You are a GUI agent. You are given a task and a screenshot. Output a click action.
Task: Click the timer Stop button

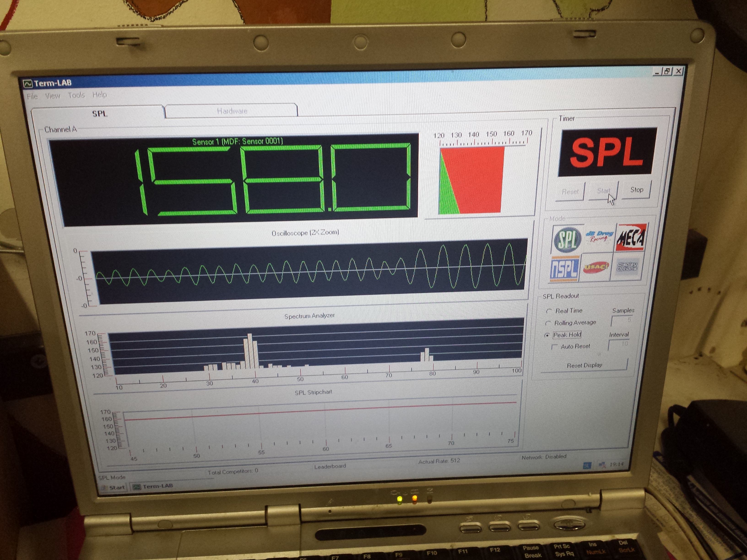pyautogui.click(x=636, y=190)
